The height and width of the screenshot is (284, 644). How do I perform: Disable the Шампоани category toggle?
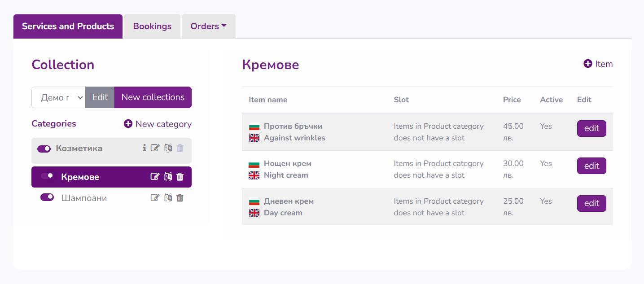click(x=47, y=197)
